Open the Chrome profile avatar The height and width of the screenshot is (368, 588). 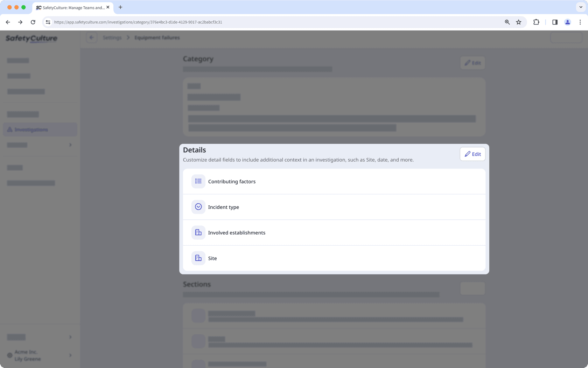(567, 22)
